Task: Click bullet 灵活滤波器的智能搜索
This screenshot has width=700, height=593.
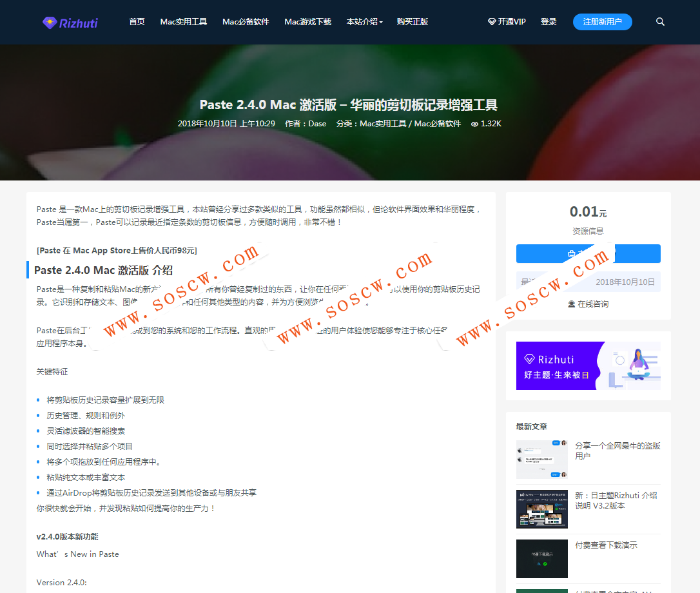Action: coord(86,431)
